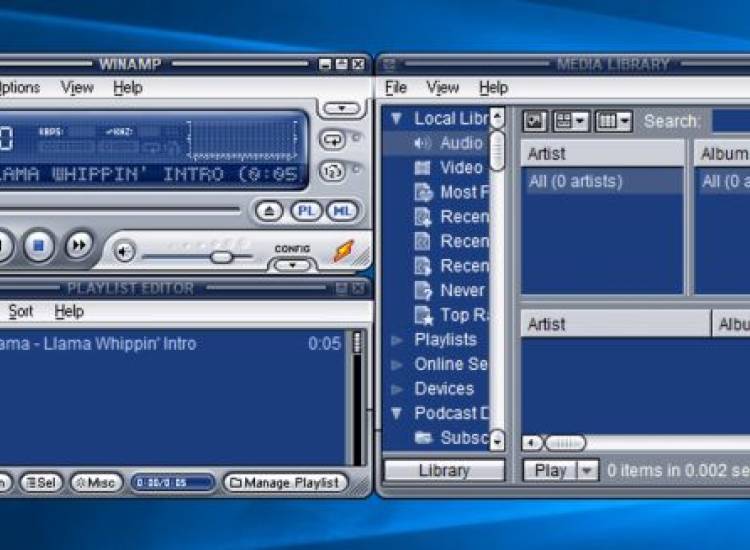The image size is (750, 550).
Task: Click the tree scrollbar down arrow
Action: point(497,440)
